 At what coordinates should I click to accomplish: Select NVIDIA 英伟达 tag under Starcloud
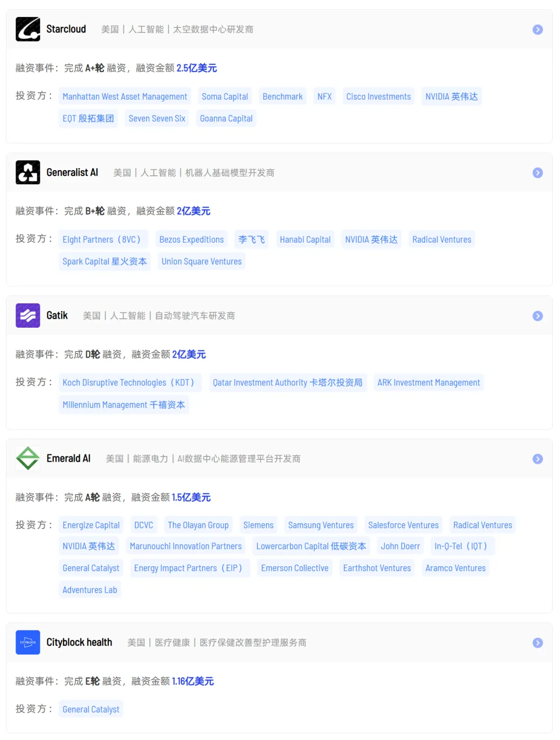coord(452,96)
